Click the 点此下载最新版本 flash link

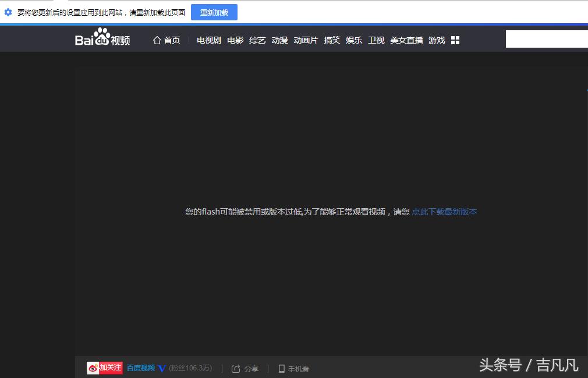(444, 212)
